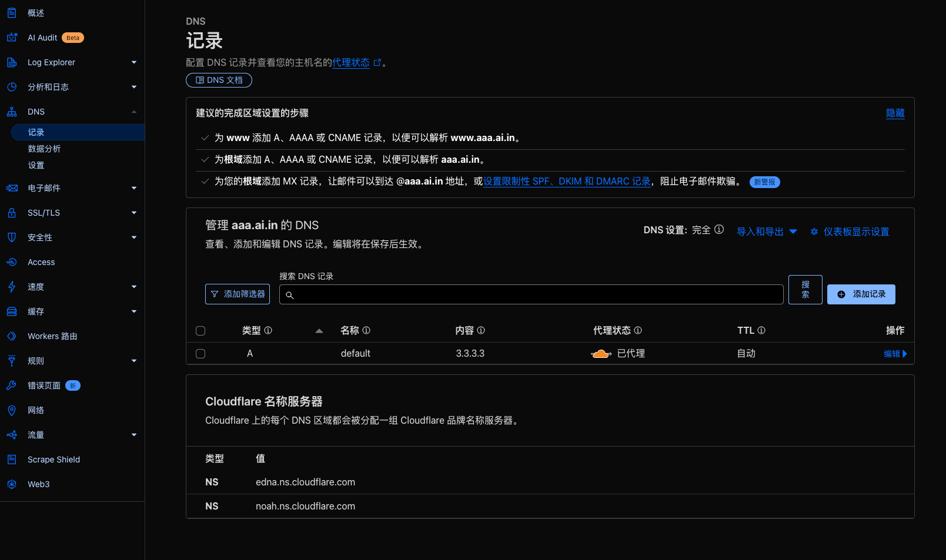The width and height of the screenshot is (946, 560).
Task: Click the SSL/TLS padlock icon
Action: [x=12, y=213]
